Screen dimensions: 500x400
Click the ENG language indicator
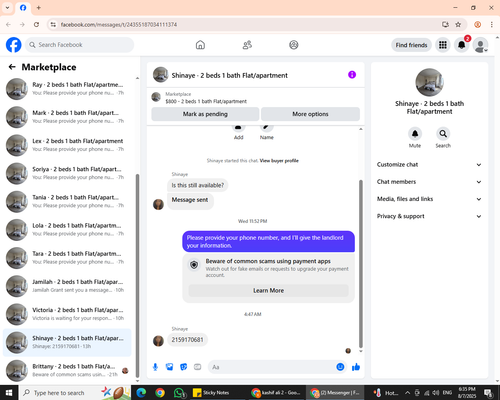tap(447, 393)
